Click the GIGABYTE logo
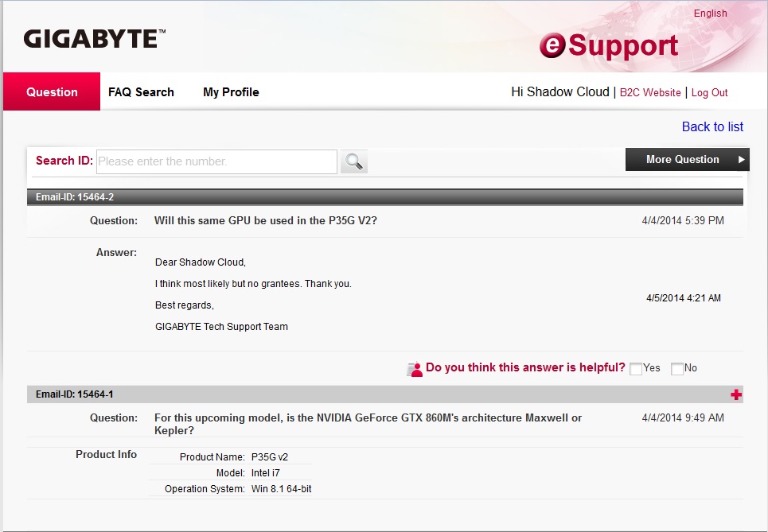The height and width of the screenshot is (532, 768). [95, 39]
